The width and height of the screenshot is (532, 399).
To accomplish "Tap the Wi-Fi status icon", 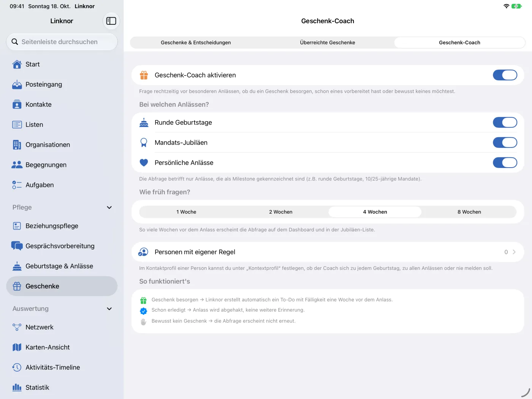I will pos(506,6).
